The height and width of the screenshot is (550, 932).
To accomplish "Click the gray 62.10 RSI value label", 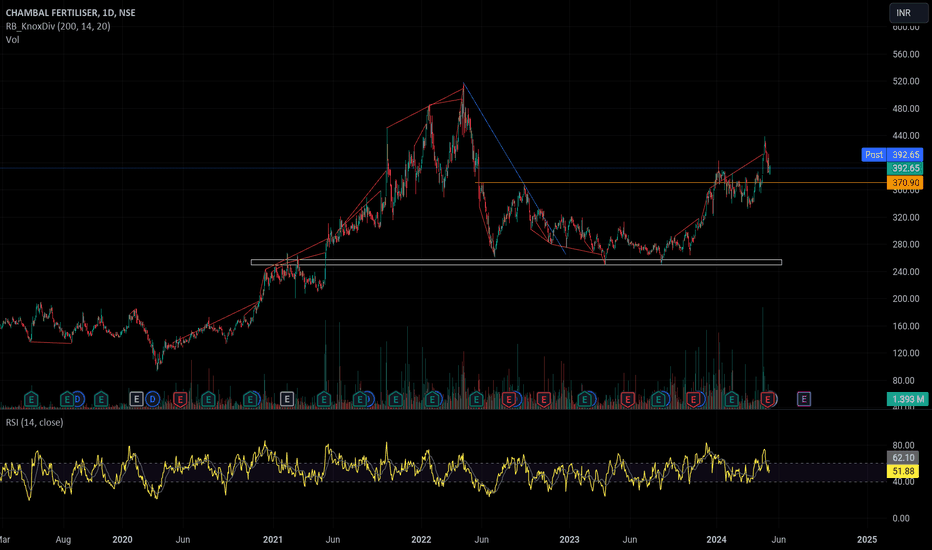I will [903, 457].
